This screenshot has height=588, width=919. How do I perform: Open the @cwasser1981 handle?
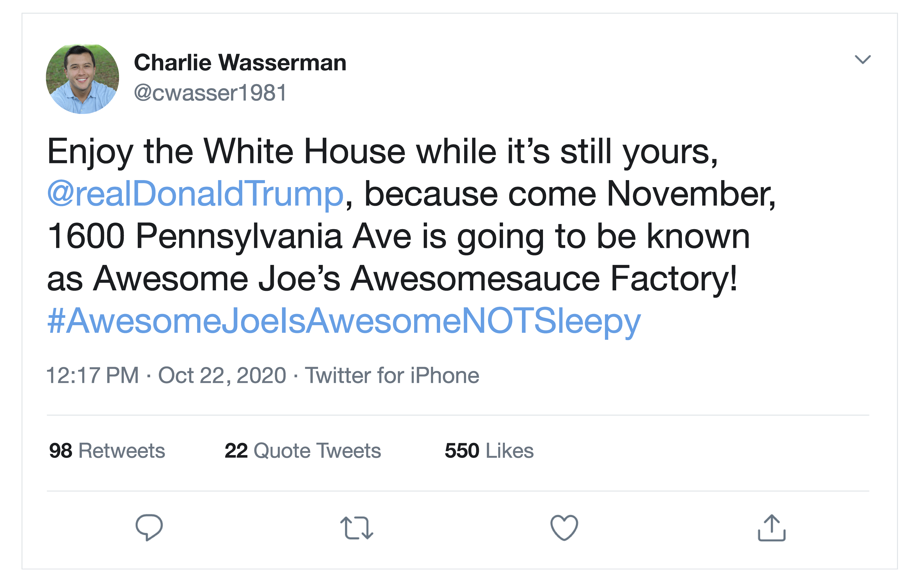coord(210,93)
